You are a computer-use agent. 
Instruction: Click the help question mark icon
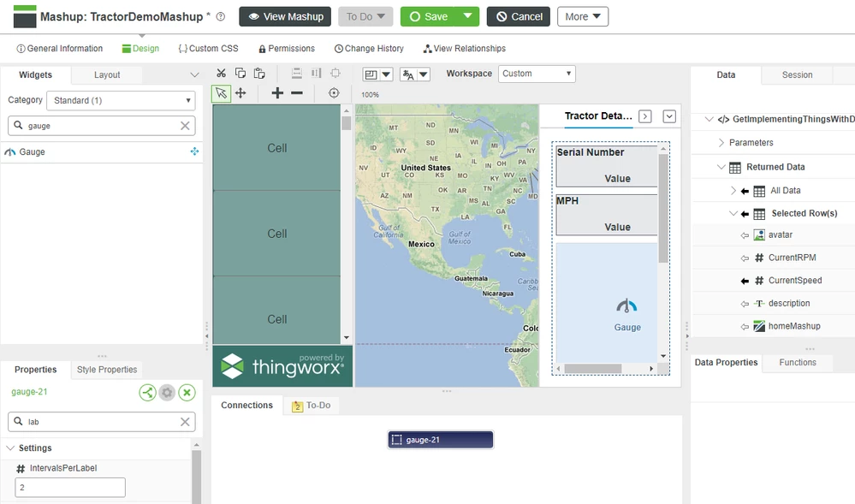pos(221,16)
